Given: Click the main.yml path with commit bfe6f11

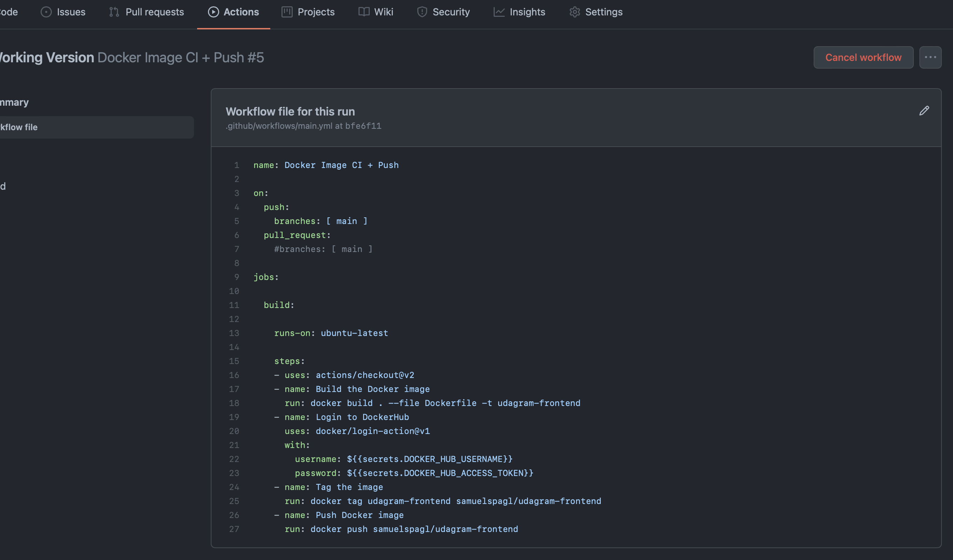Looking at the screenshot, I should click(x=303, y=126).
